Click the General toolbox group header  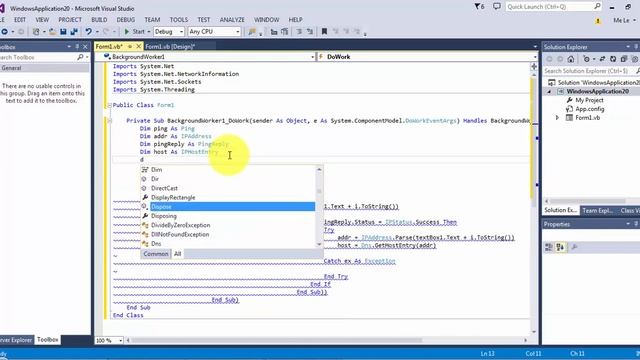point(45,68)
